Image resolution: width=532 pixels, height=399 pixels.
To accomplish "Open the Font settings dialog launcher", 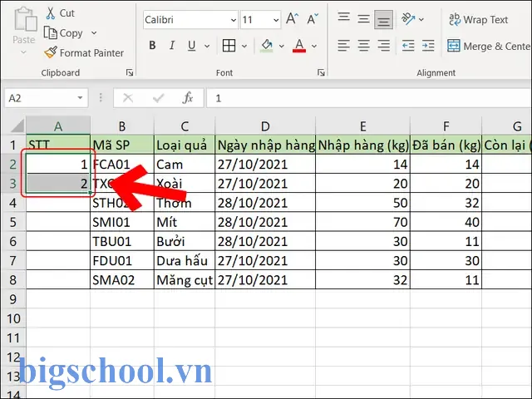I will point(321,72).
